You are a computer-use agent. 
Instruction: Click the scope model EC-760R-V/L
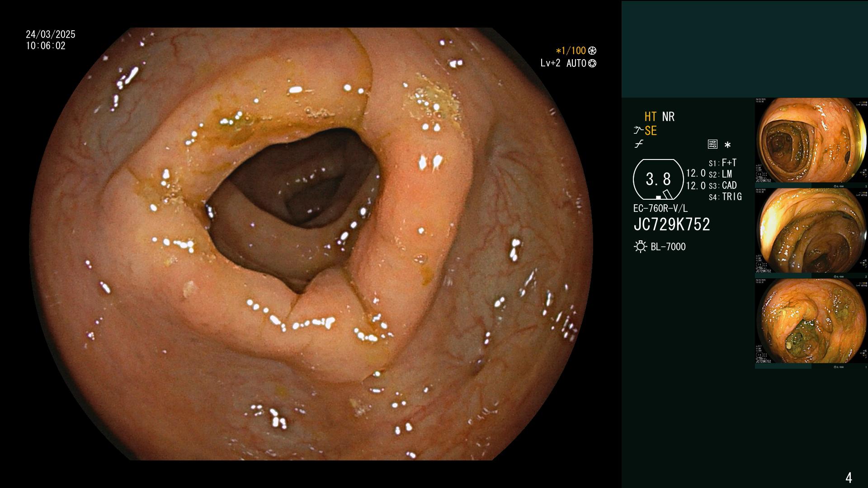coord(660,208)
